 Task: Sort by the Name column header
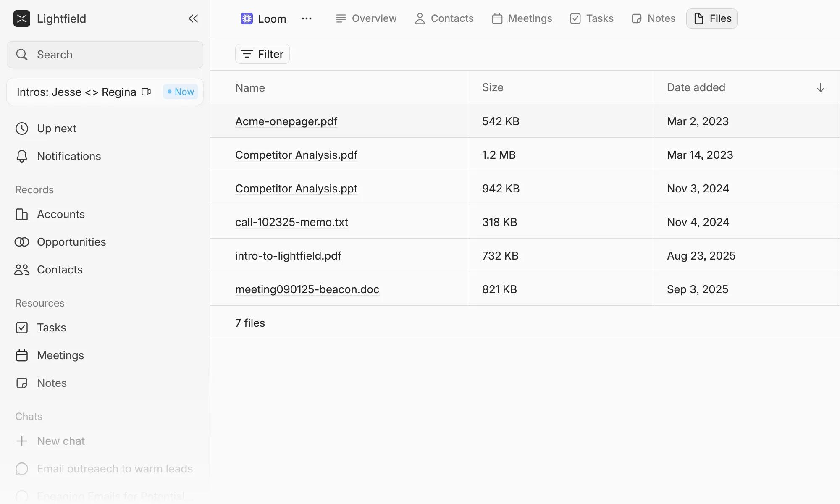coord(250,87)
